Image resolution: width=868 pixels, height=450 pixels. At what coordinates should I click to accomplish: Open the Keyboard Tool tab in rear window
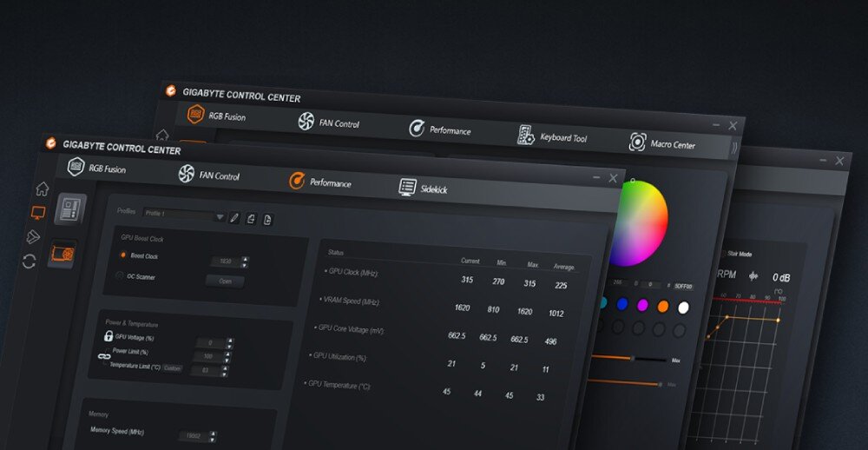click(563, 138)
